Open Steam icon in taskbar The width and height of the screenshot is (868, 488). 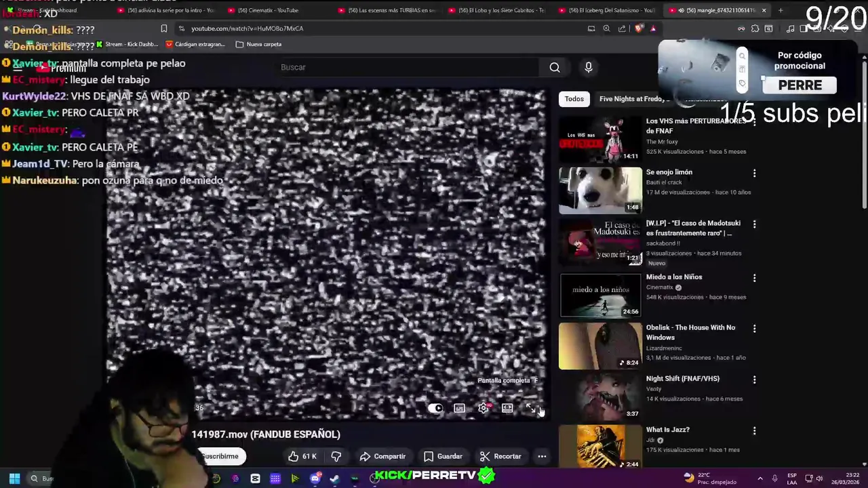334,479
